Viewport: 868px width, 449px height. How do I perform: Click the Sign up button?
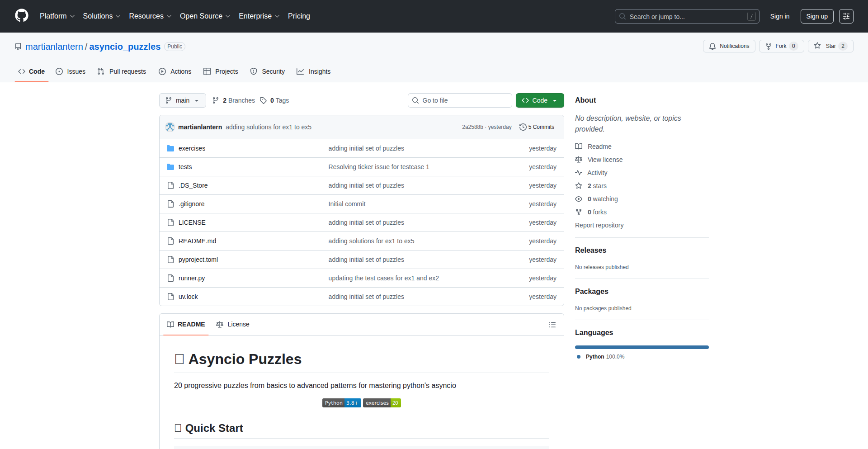(x=816, y=16)
